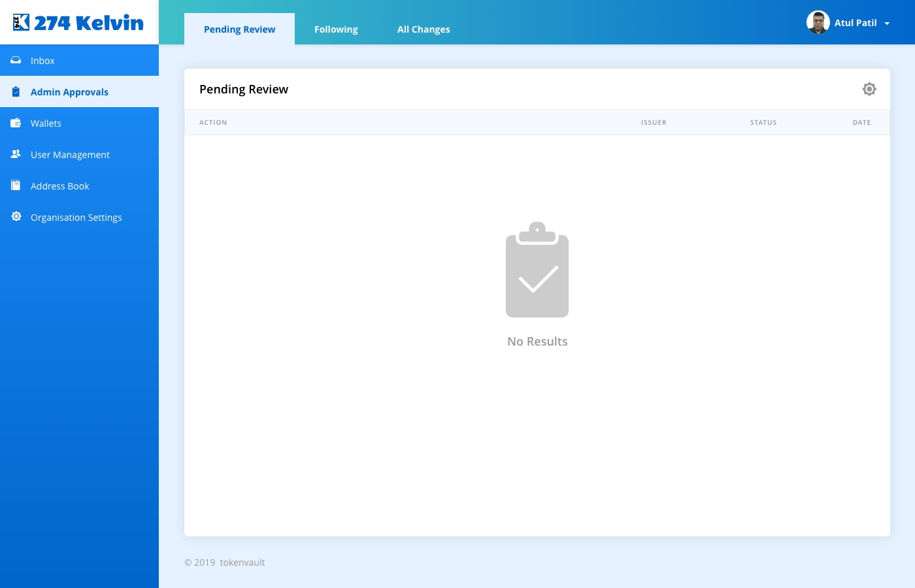Click Atul Patil's avatar picture
The image size is (915, 588).
[x=818, y=22]
